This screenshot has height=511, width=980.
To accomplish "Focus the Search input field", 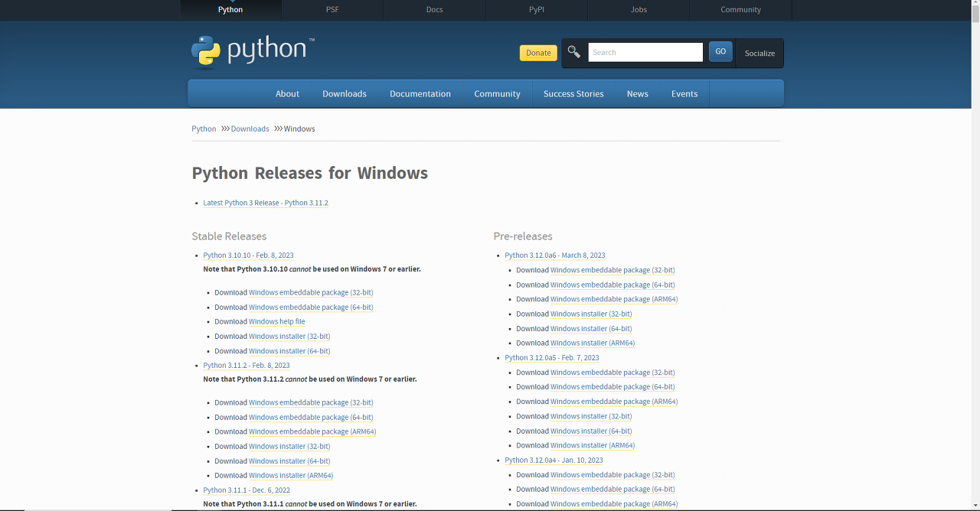I will 645,52.
